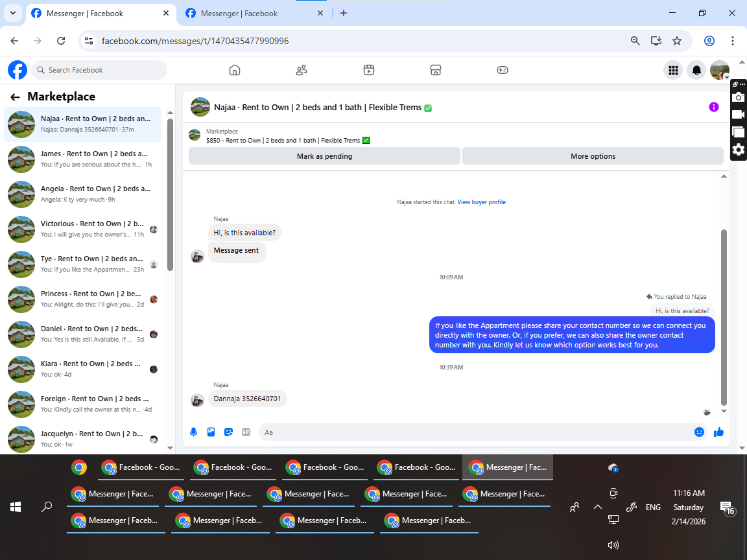Viewport: 747px width, 560px height.
Task: Open the Video (Watch) icon in navigation
Action: 369,70
